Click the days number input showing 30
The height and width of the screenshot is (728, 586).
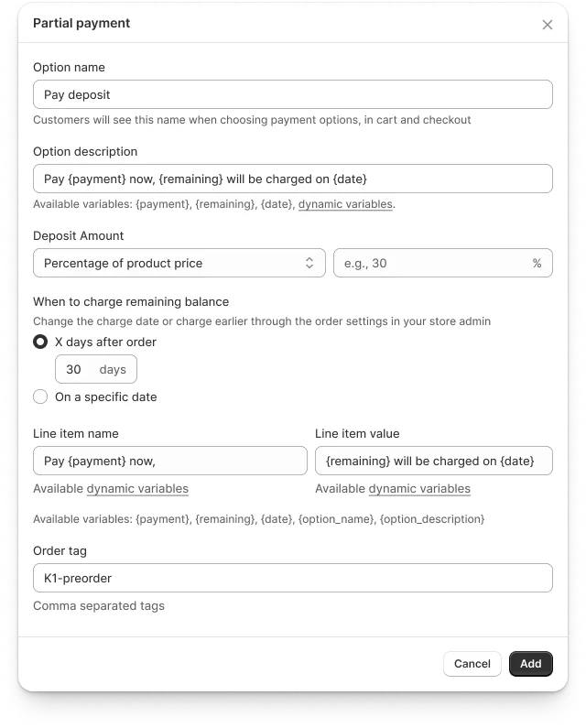[74, 369]
